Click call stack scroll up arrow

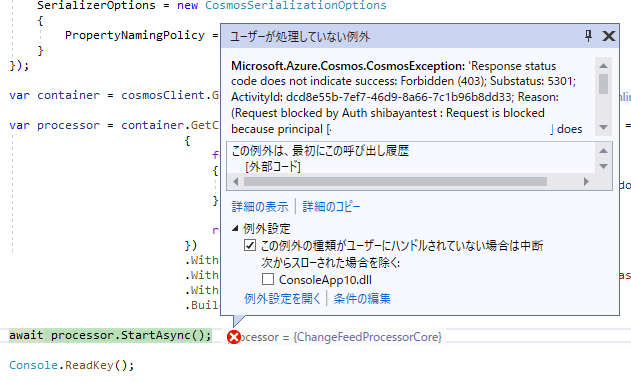point(603,151)
